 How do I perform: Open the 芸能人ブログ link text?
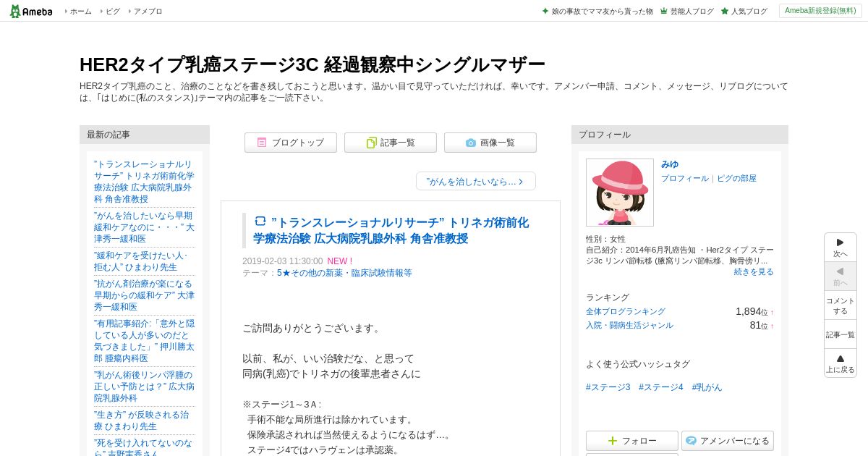pyautogui.click(x=692, y=12)
